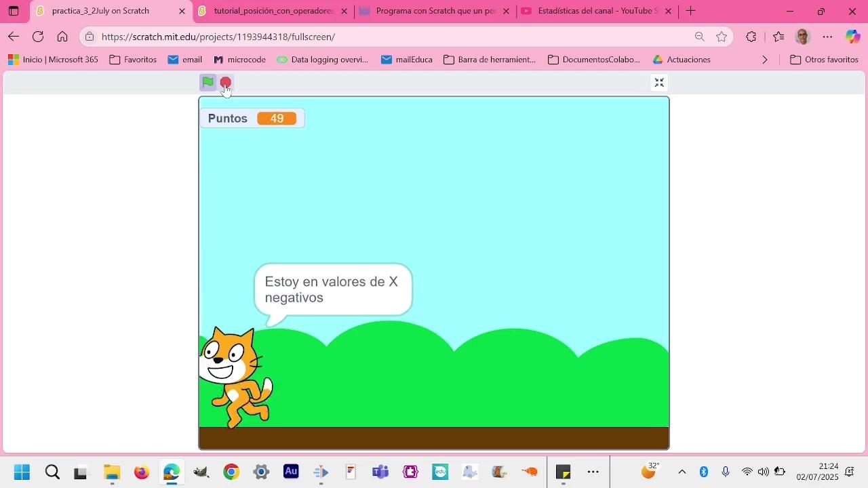This screenshot has width=868, height=488.
Task: Go to the browser home page
Action: (62, 37)
